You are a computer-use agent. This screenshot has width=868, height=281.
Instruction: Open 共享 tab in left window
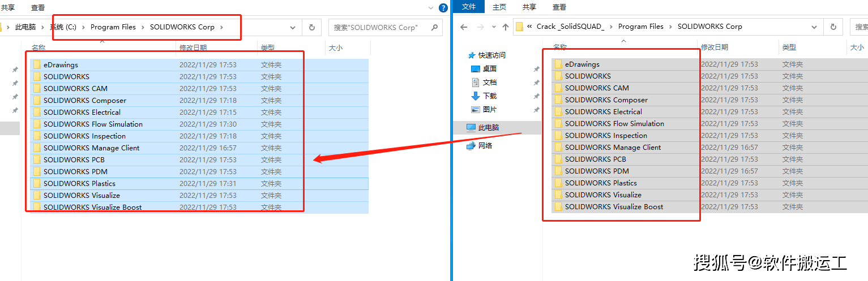tap(8, 8)
